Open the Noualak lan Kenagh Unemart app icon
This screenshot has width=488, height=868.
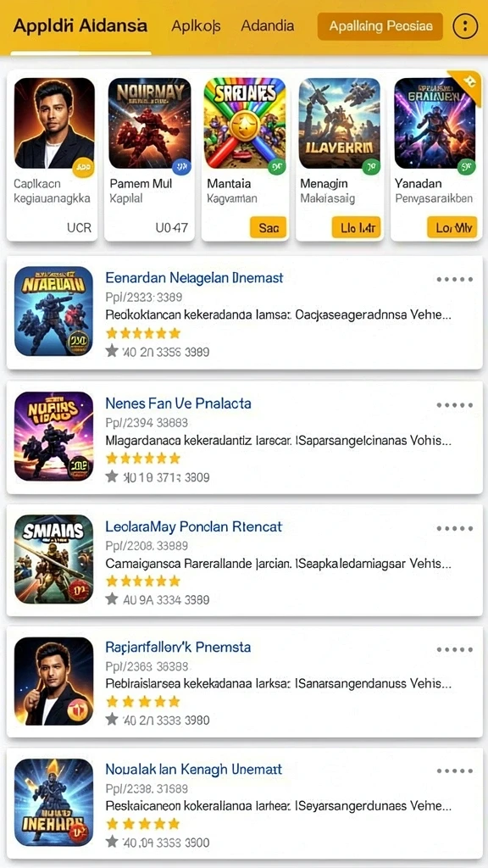click(x=53, y=802)
